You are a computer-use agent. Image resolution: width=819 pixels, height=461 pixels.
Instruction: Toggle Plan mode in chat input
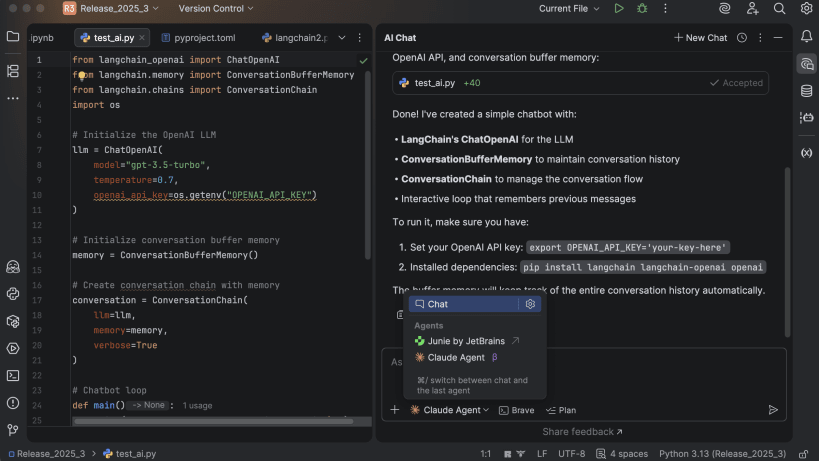click(x=561, y=410)
